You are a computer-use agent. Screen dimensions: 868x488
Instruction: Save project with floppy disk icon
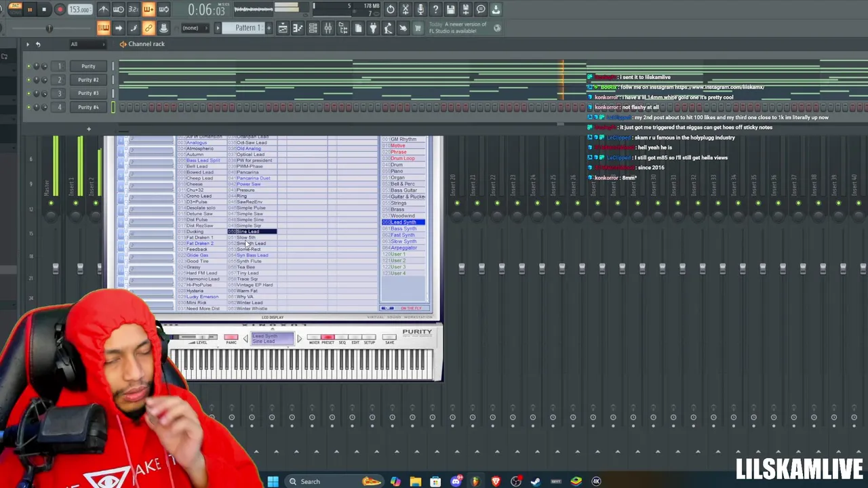450,9
